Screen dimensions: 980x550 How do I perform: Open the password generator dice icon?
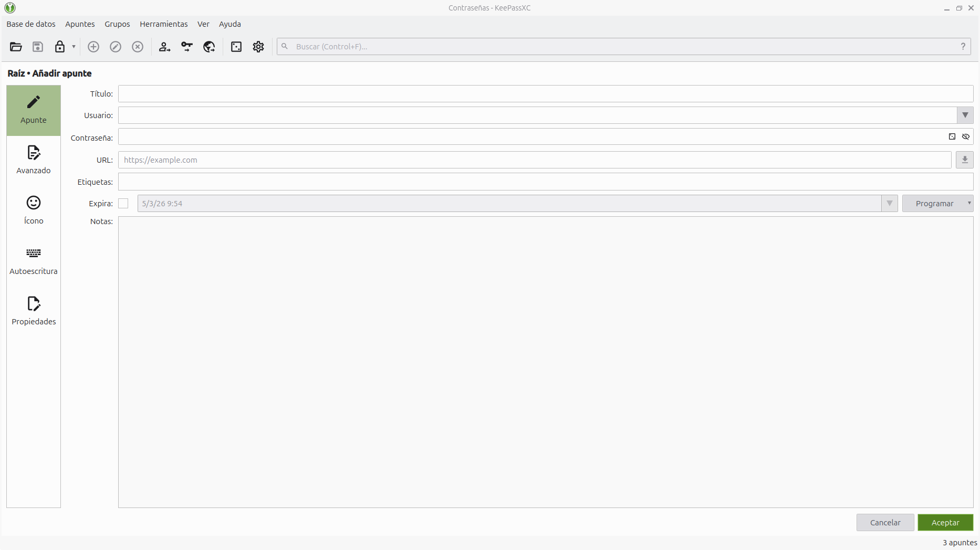click(x=236, y=47)
